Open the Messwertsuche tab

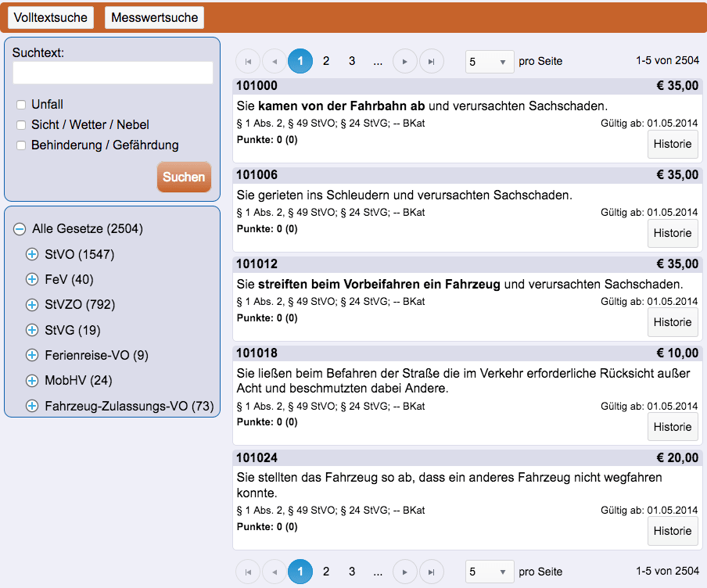tap(154, 17)
